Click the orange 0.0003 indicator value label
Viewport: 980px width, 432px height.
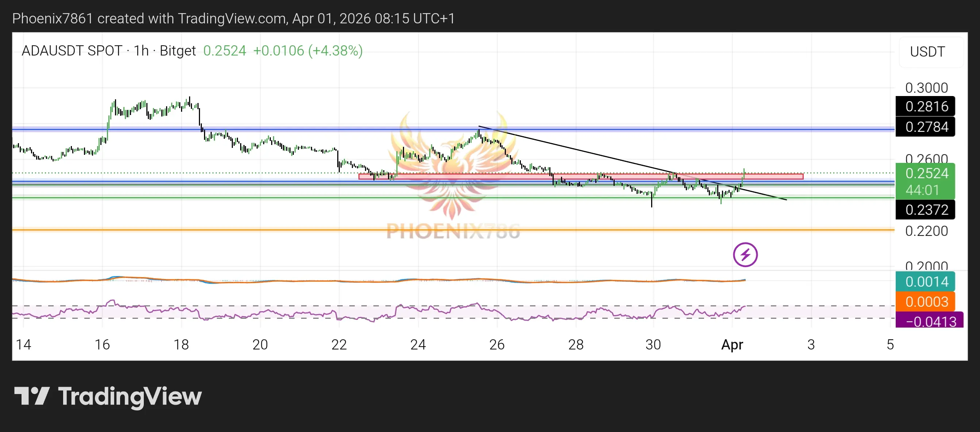pyautogui.click(x=925, y=302)
